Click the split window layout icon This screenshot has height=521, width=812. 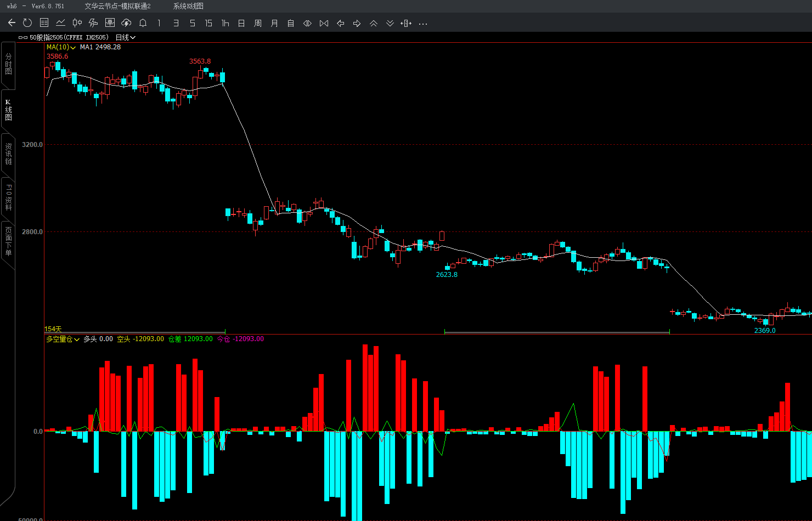[406, 23]
